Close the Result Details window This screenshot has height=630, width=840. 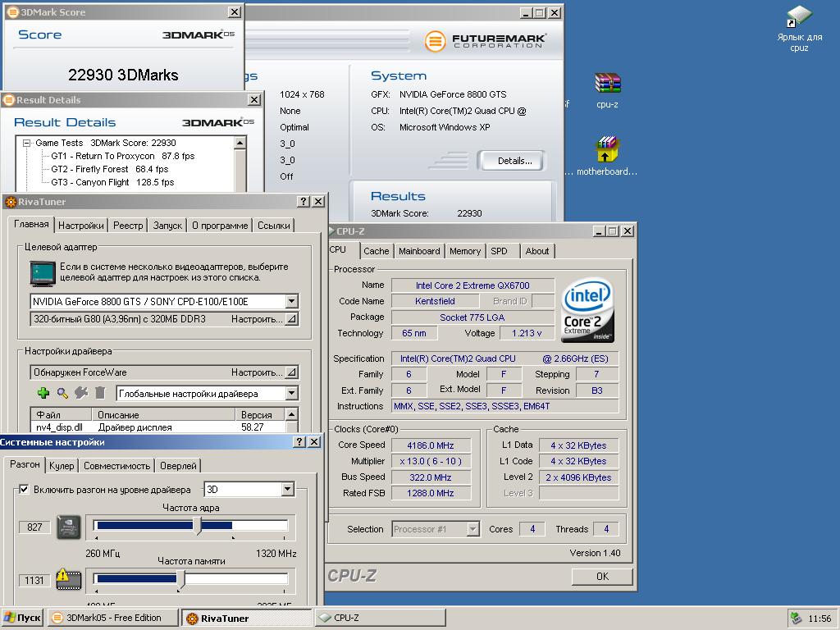[x=254, y=99]
